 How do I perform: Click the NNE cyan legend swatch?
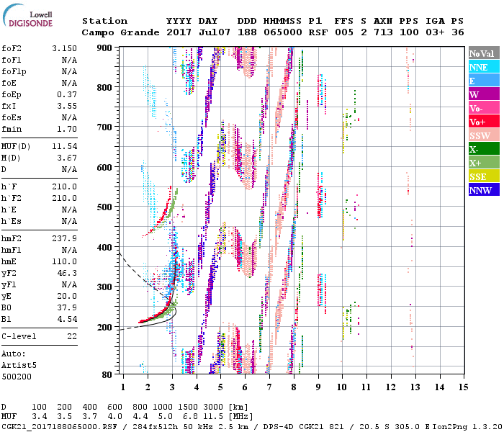[x=483, y=67]
